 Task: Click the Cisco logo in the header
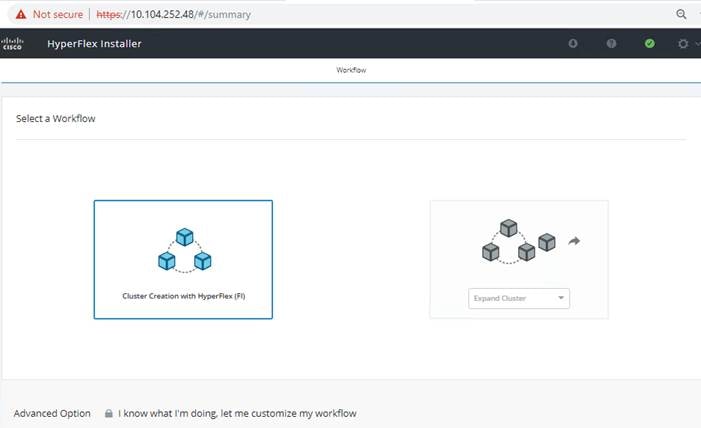pos(12,43)
